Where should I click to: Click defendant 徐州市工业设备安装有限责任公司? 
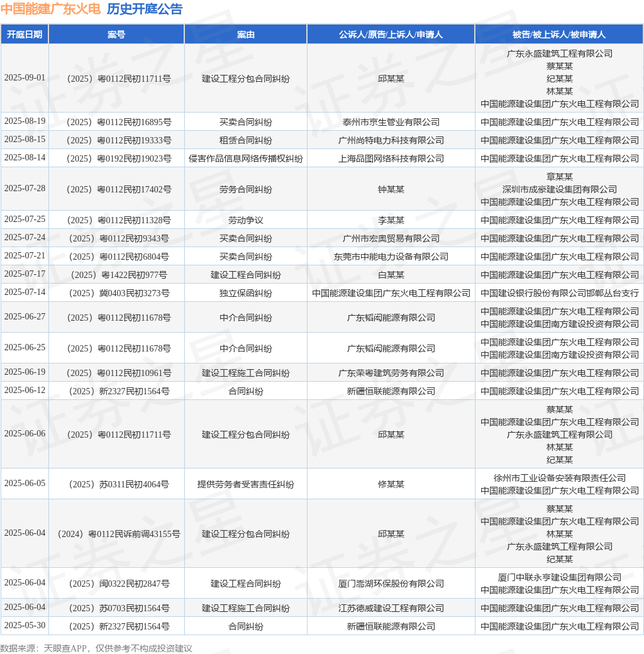tap(559, 479)
